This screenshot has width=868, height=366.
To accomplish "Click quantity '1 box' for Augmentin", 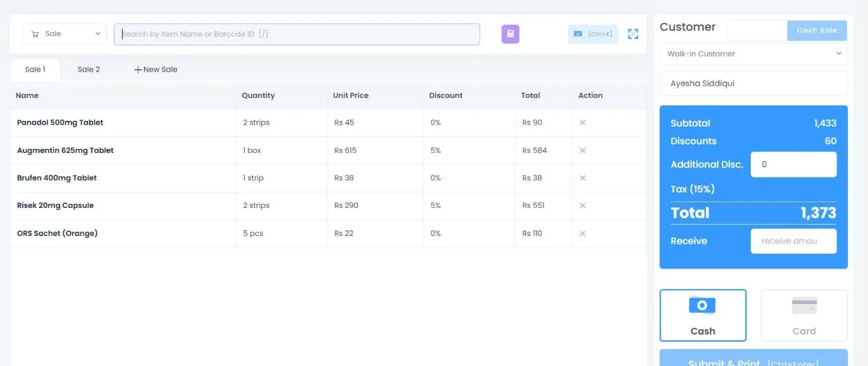I will coord(252,151).
